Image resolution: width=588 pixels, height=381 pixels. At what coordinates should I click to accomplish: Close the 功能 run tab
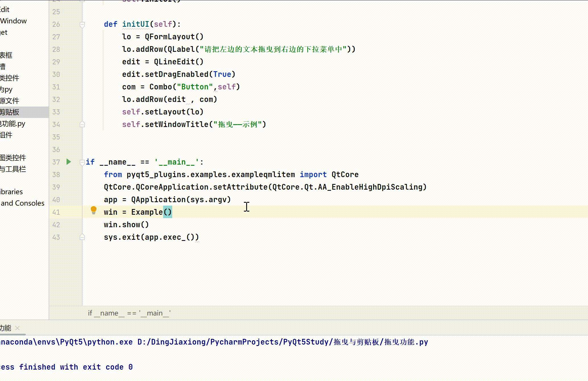17,328
